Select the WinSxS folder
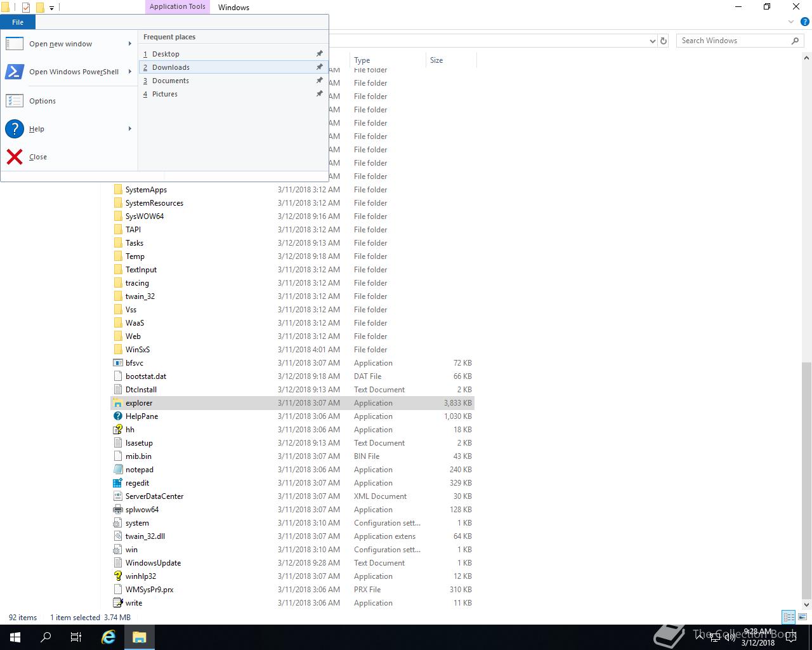Viewport: 812px width, 650px height. (292, 350)
